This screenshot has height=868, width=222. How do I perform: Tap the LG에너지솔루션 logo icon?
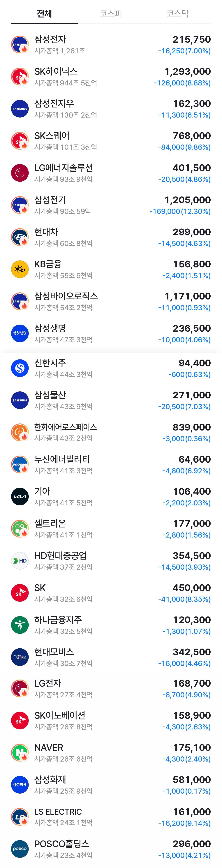click(x=20, y=173)
